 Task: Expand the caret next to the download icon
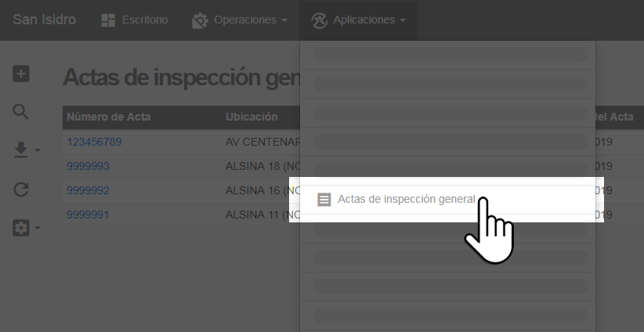click(38, 150)
